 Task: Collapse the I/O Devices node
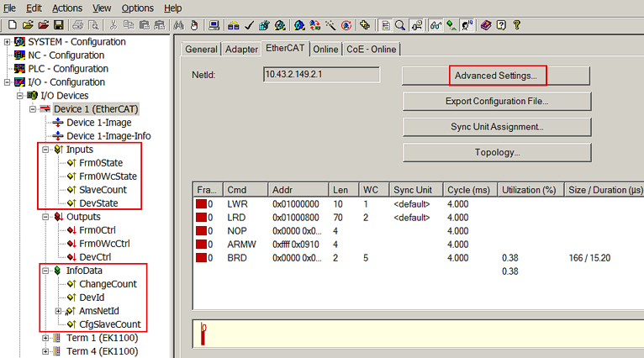[x=19, y=96]
